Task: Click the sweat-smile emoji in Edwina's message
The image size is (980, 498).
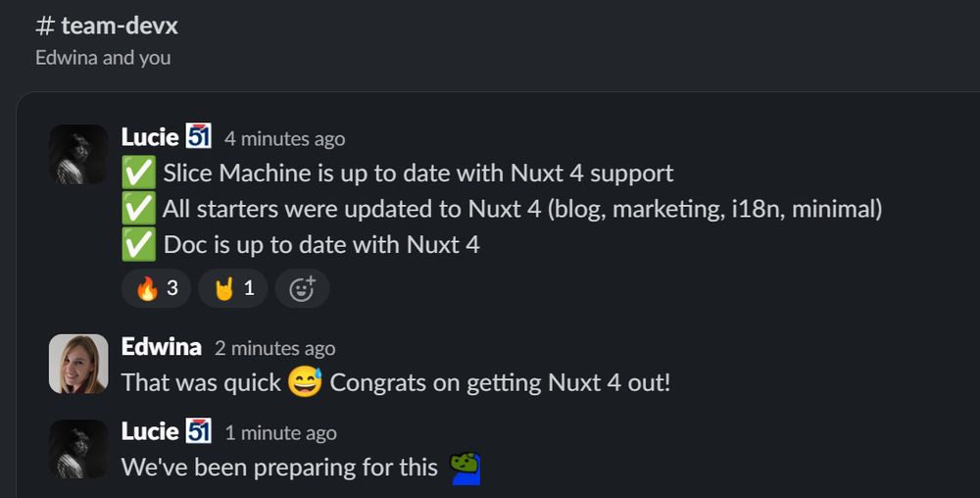Action: point(305,381)
